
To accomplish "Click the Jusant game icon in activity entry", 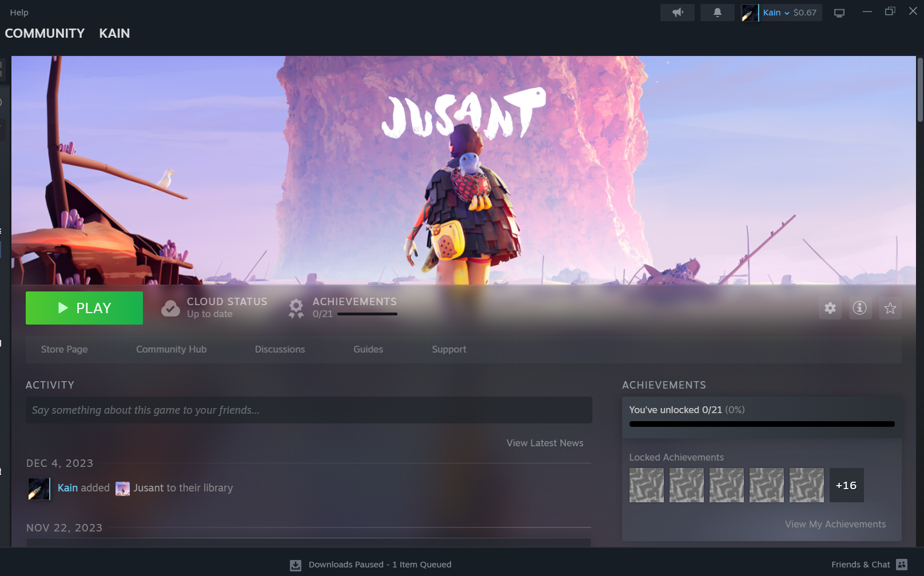I will [x=122, y=489].
